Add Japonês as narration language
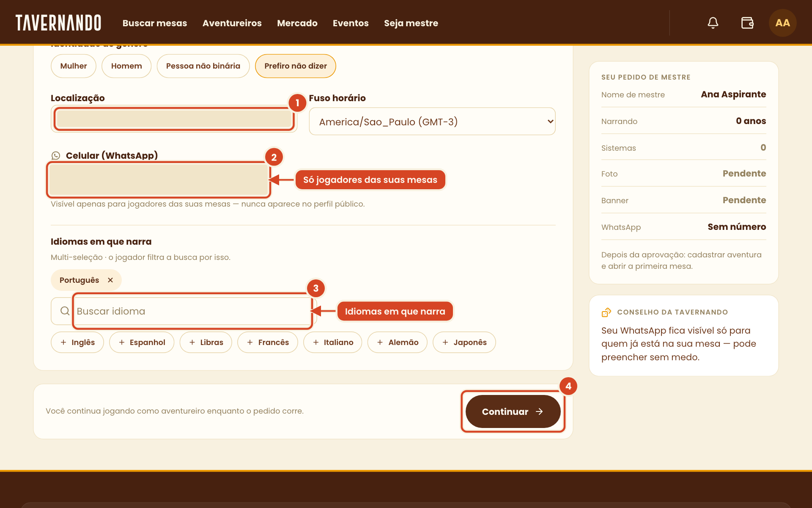This screenshot has height=508, width=812. pyautogui.click(x=464, y=342)
